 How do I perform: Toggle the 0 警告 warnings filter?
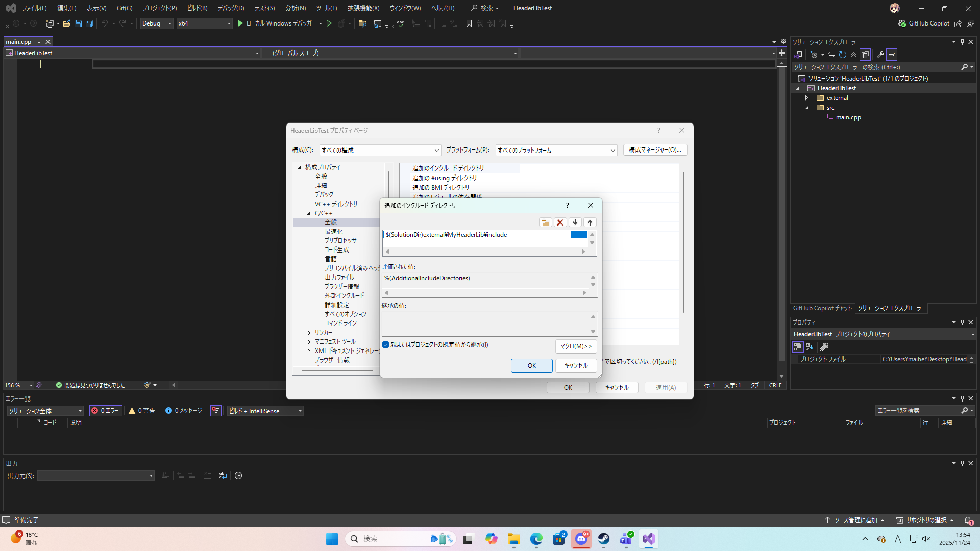pyautogui.click(x=142, y=411)
